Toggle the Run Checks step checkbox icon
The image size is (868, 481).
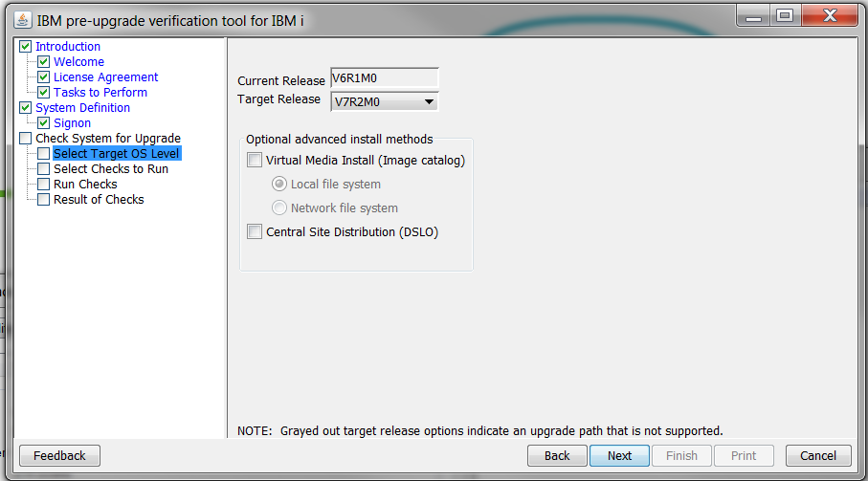[44, 185]
